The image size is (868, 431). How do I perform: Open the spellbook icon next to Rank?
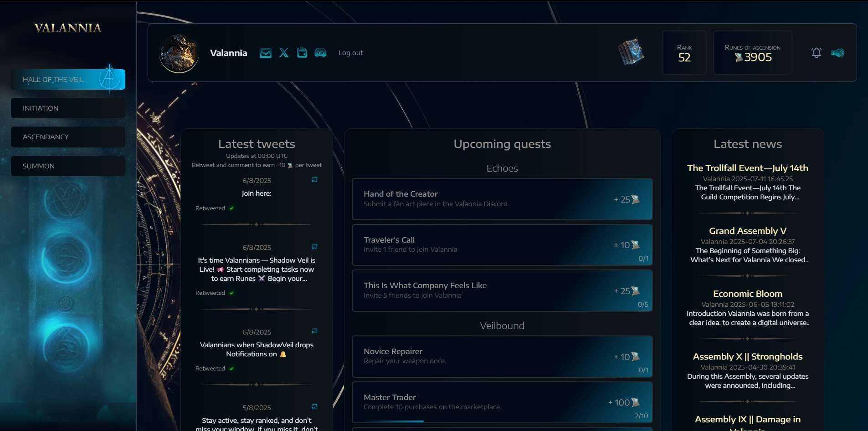tap(631, 52)
